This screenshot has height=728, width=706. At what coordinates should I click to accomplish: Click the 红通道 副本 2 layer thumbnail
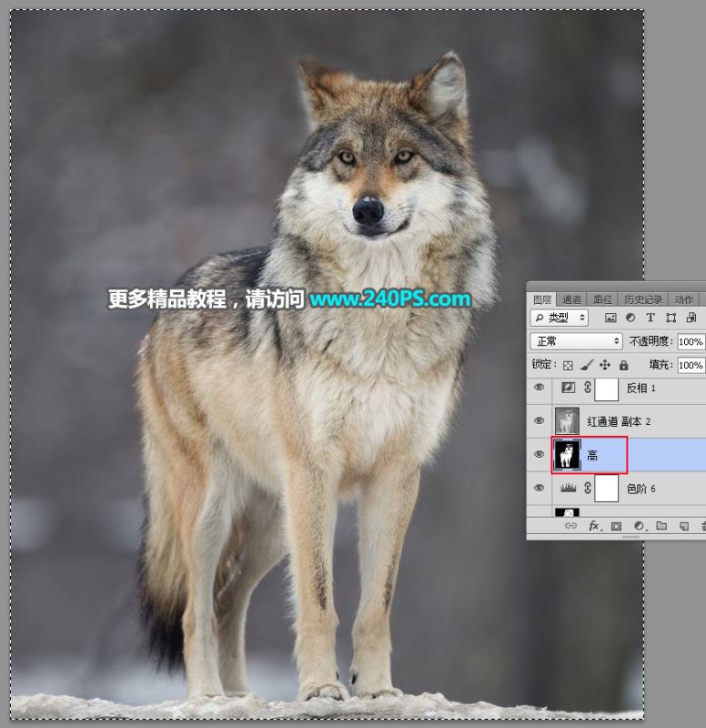pyautogui.click(x=567, y=420)
